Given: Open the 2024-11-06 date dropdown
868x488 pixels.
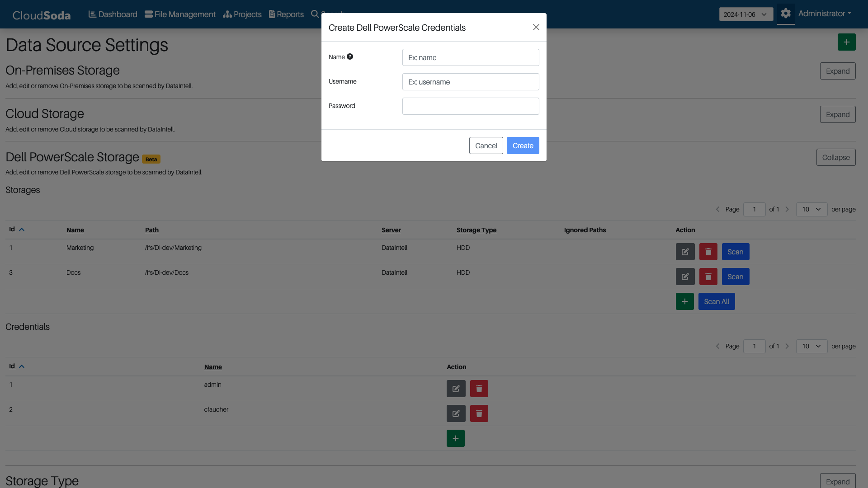Looking at the screenshot, I should point(746,14).
